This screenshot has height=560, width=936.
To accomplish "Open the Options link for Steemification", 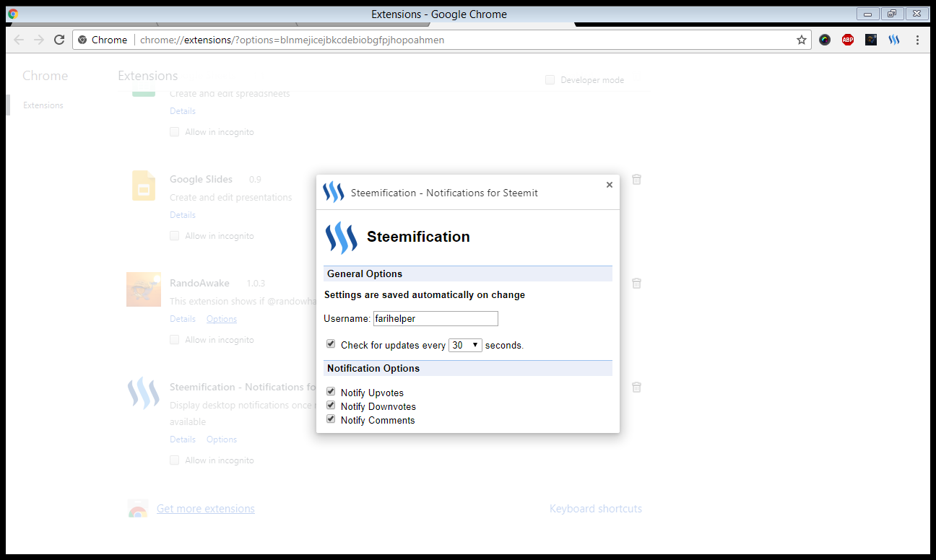I will (x=222, y=439).
